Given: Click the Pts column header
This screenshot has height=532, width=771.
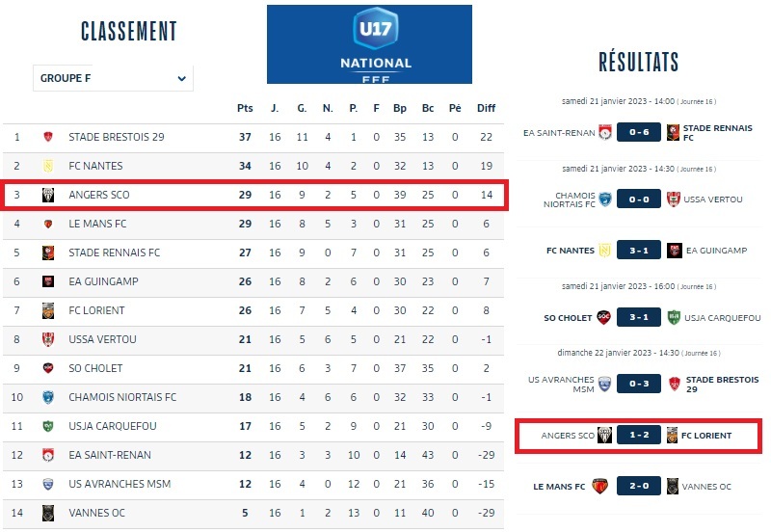Looking at the screenshot, I should 245,108.
